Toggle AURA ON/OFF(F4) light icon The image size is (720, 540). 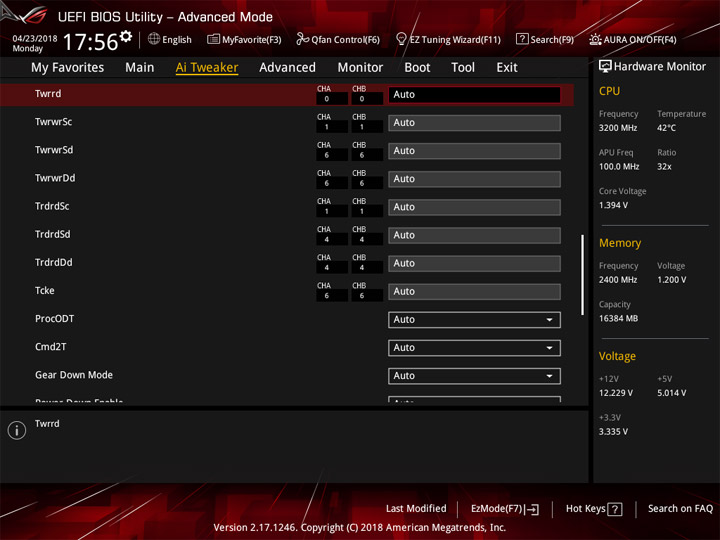(x=595, y=39)
